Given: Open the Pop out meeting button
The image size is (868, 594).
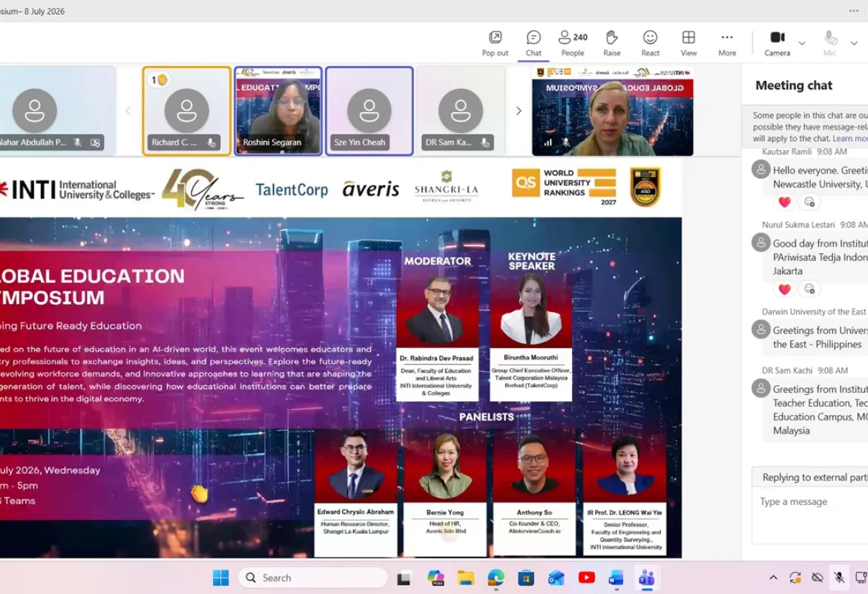Looking at the screenshot, I should click(x=495, y=44).
